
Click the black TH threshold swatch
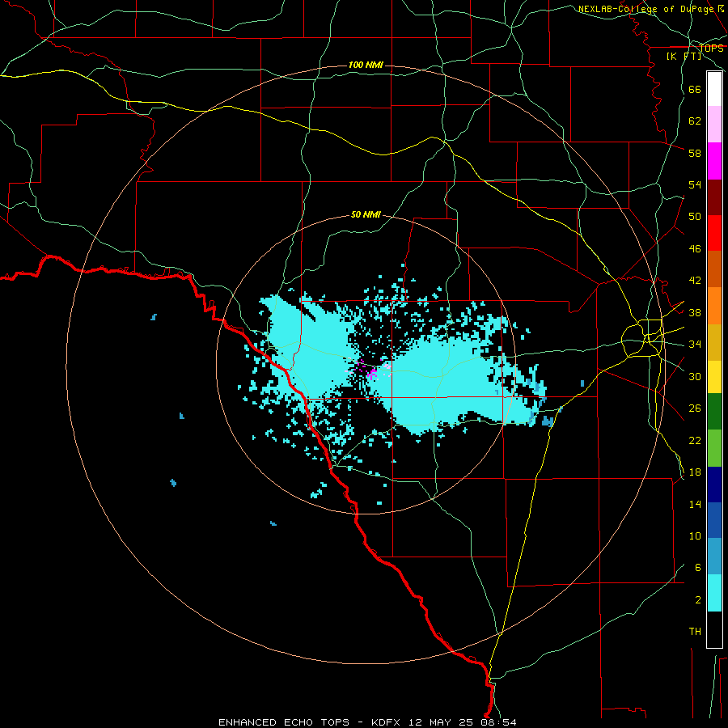coord(714,629)
